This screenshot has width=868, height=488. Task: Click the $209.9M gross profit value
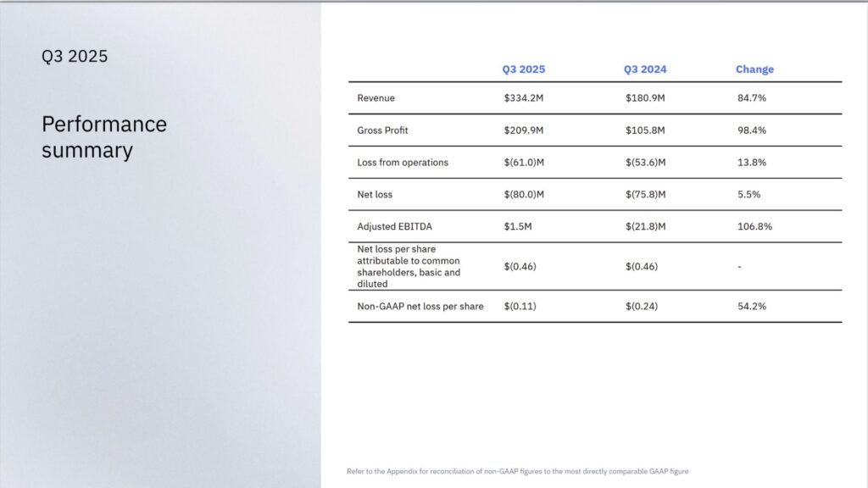pyautogui.click(x=523, y=130)
